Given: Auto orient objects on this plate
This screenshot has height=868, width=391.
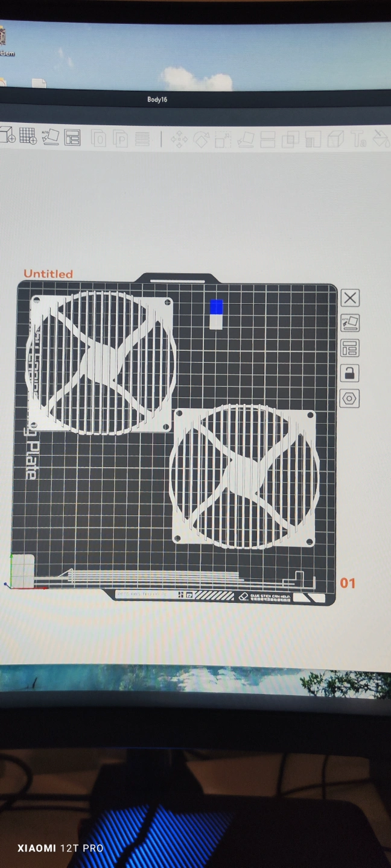Looking at the screenshot, I should [x=350, y=322].
